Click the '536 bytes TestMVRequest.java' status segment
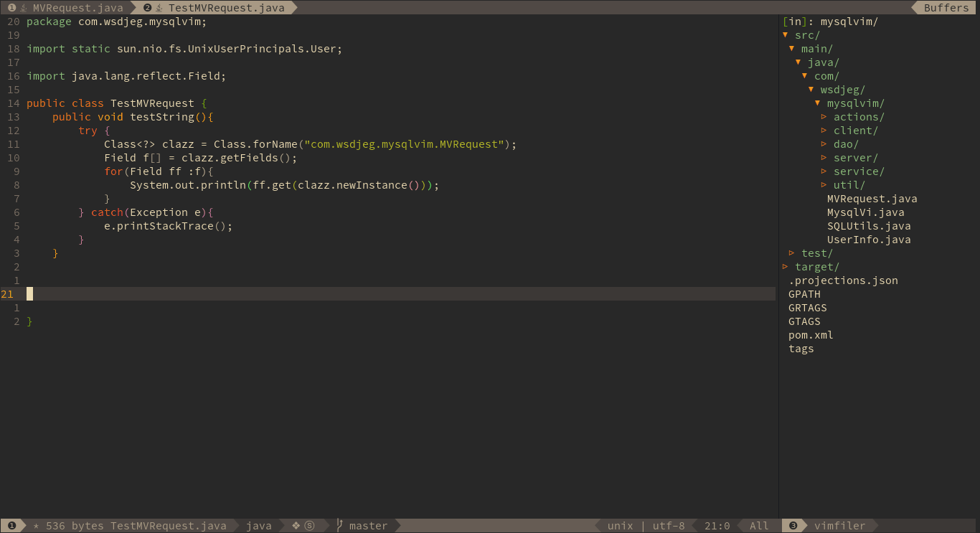The image size is (980, 533). pyautogui.click(x=136, y=526)
